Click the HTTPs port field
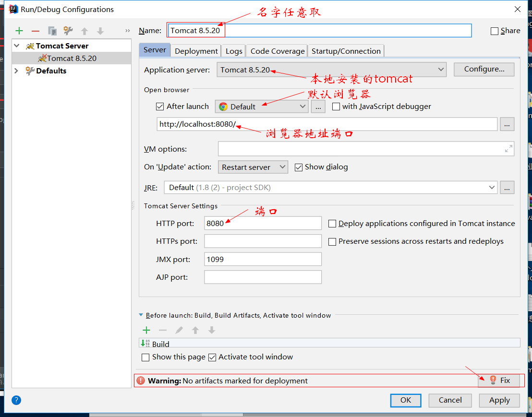Image resolution: width=532 pixels, height=417 pixels. pos(263,241)
